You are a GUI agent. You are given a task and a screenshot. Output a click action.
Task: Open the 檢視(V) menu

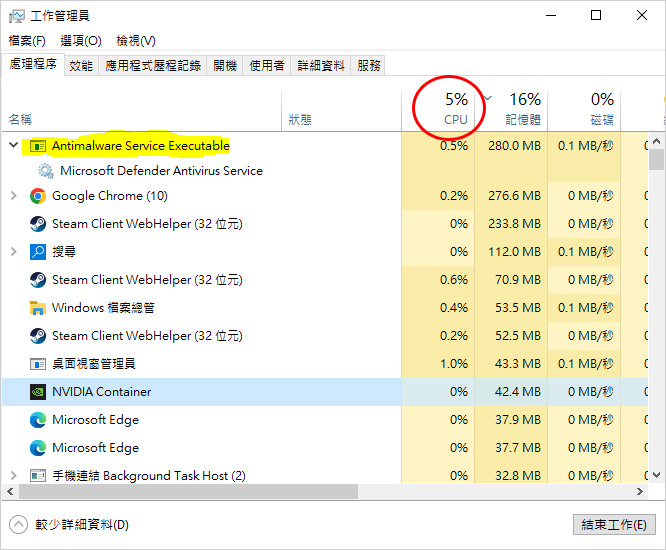(x=136, y=41)
